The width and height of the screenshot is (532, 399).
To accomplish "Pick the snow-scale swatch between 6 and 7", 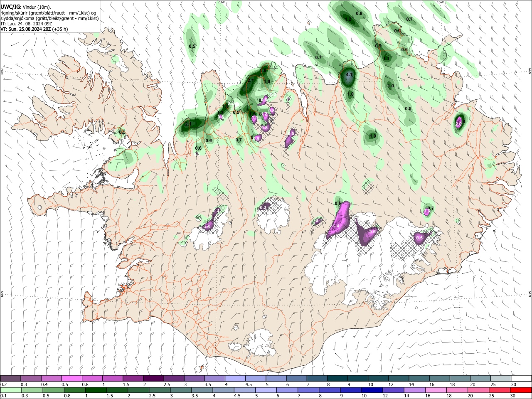I will coord(297,379).
